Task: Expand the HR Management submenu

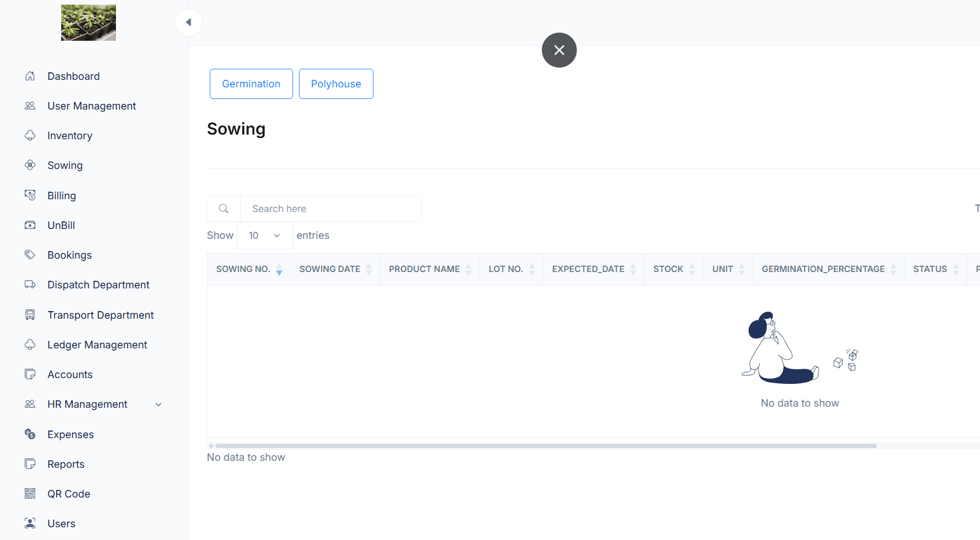Action: click(158, 404)
